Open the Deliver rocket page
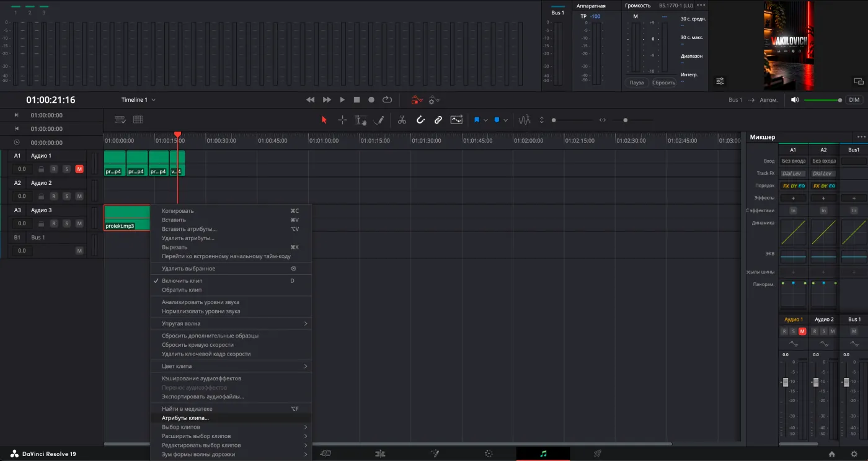Viewport: 868px width, 461px height. [597, 454]
